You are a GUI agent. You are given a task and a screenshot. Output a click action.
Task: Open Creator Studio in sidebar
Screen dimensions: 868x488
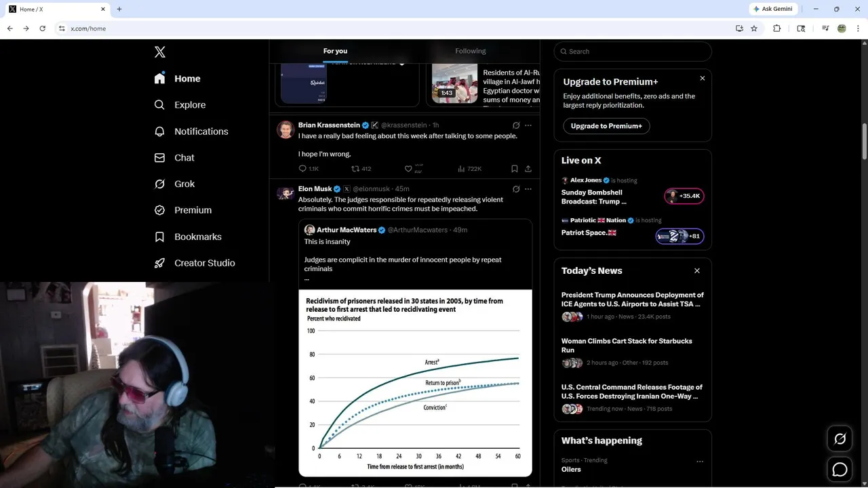[195, 263]
